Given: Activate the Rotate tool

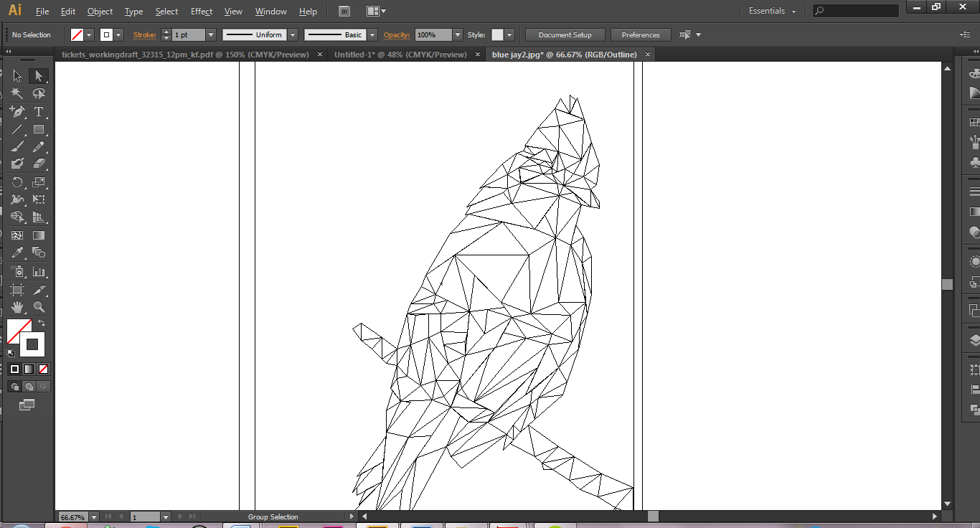Looking at the screenshot, I should coord(17,182).
